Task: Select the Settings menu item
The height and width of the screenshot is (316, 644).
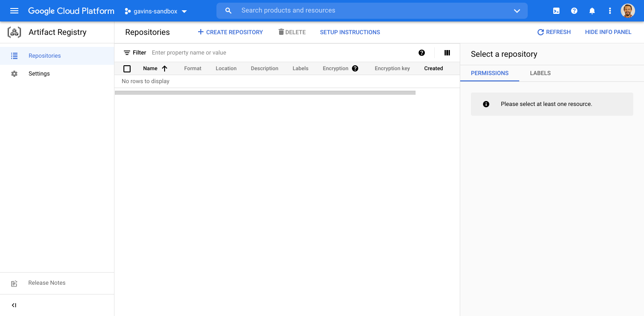Action: coord(39,73)
